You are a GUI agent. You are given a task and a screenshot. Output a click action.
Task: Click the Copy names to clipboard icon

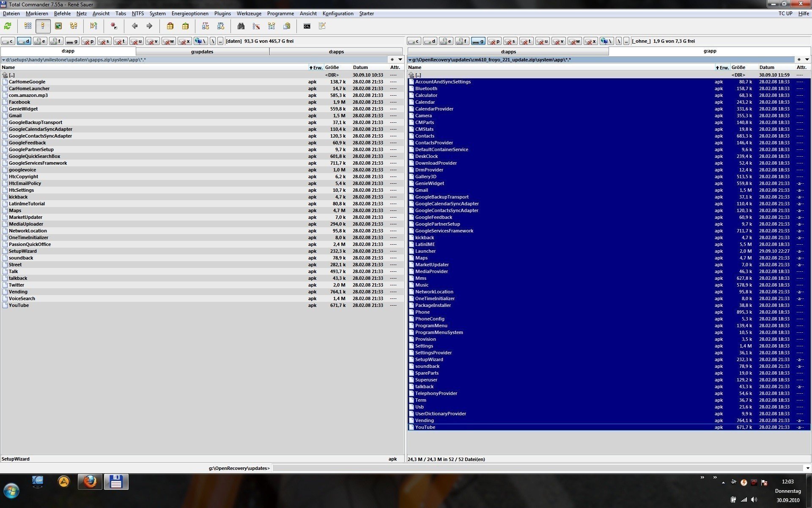click(287, 26)
